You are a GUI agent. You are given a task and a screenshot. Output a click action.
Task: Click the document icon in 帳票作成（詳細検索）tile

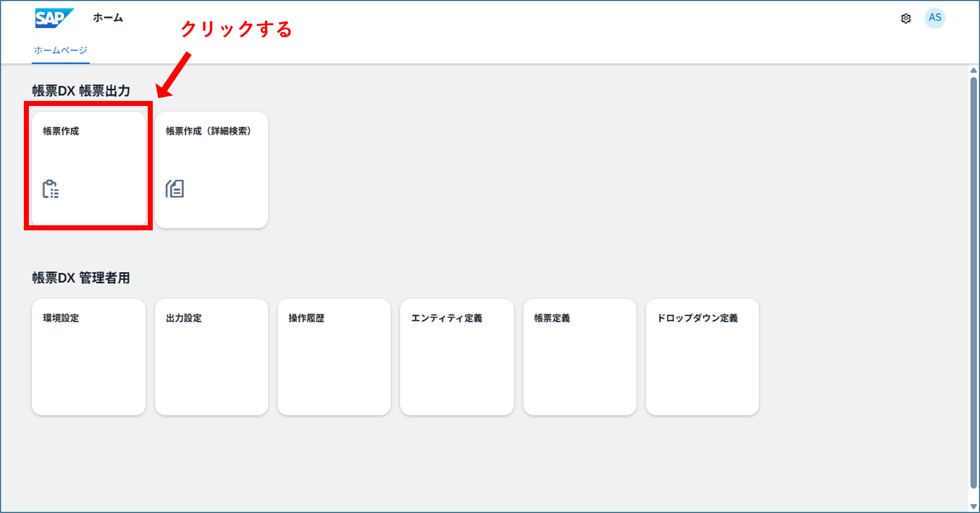click(175, 189)
